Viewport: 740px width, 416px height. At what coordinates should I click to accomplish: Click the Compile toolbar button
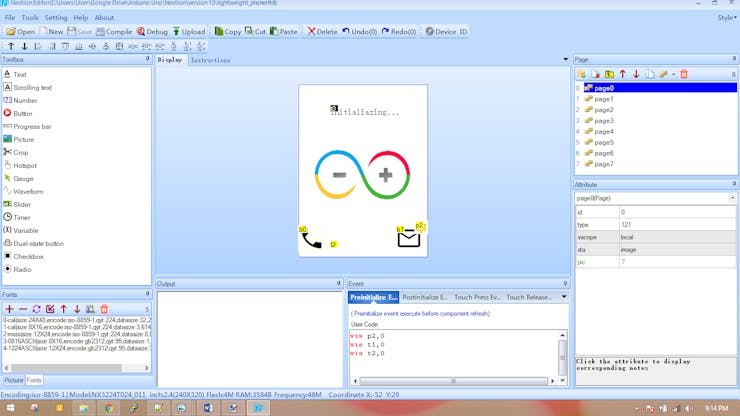tap(113, 31)
